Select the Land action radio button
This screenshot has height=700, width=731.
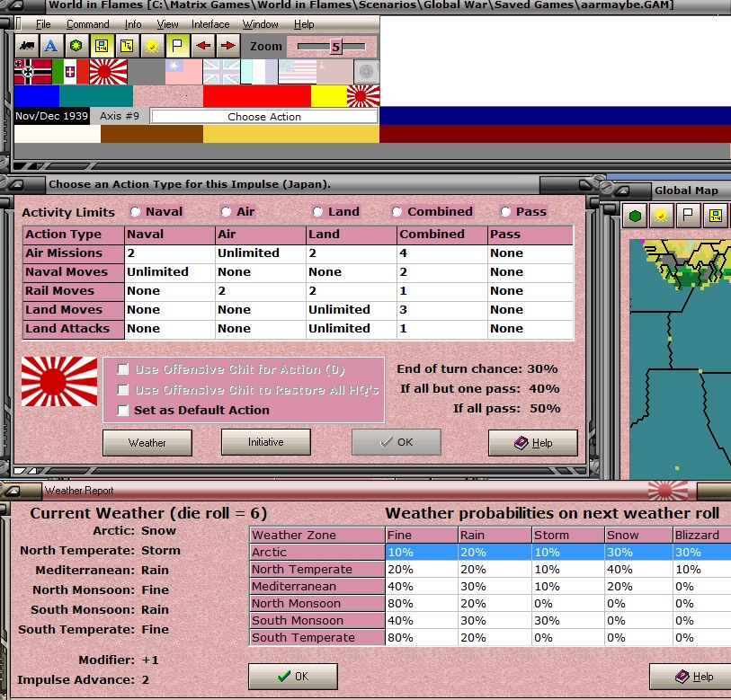317,212
